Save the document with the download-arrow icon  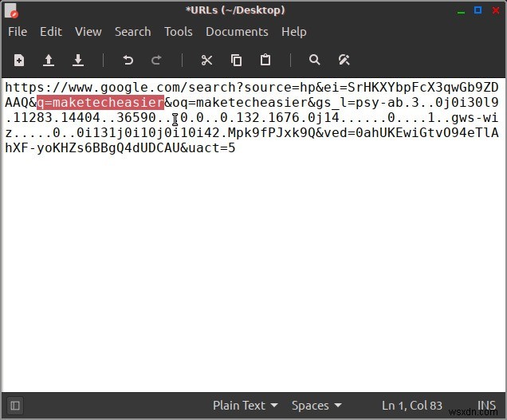78,61
